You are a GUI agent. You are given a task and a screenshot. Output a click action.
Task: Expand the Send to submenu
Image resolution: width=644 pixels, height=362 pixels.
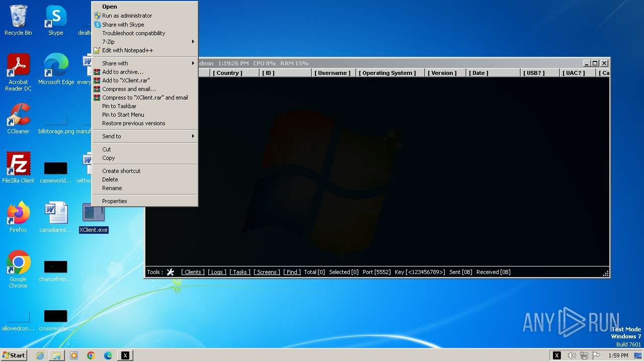144,136
